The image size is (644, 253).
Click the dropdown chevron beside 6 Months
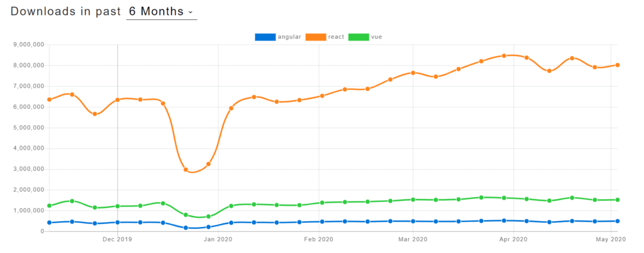(190, 12)
